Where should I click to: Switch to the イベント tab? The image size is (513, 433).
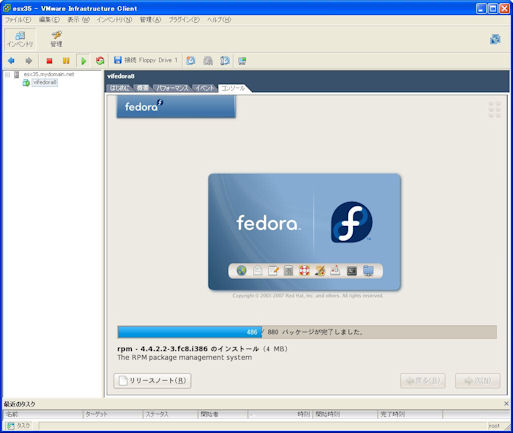click(x=205, y=88)
